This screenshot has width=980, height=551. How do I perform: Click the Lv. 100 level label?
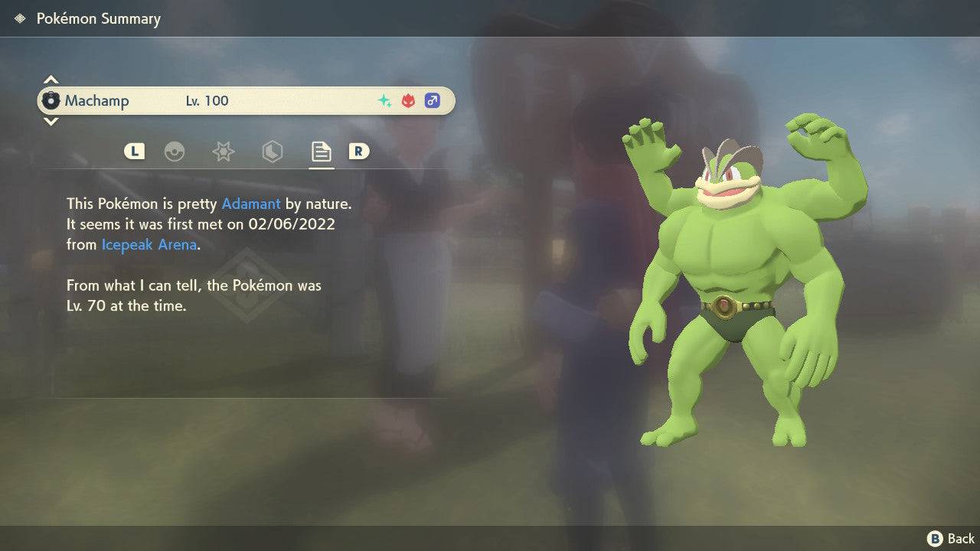(x=207, y=101)
